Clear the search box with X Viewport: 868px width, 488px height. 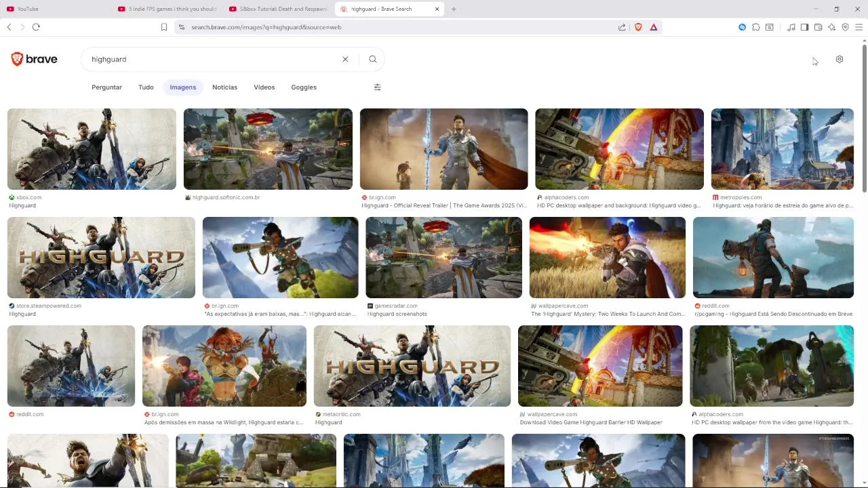(x=345, y=59)
